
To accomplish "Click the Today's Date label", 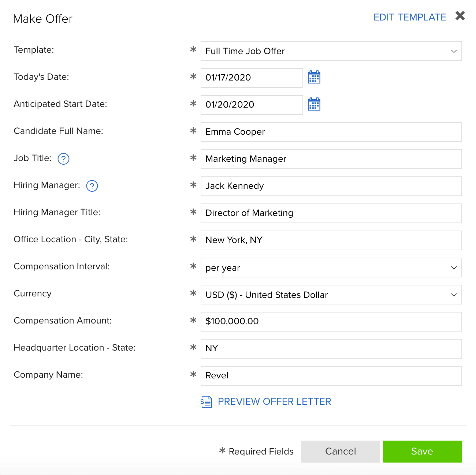I will [x=41, y=77].
